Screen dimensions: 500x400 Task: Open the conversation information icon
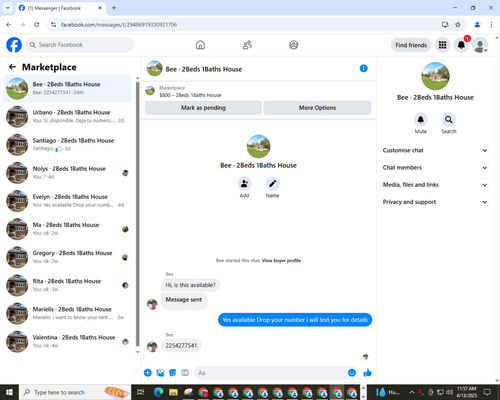364,69
